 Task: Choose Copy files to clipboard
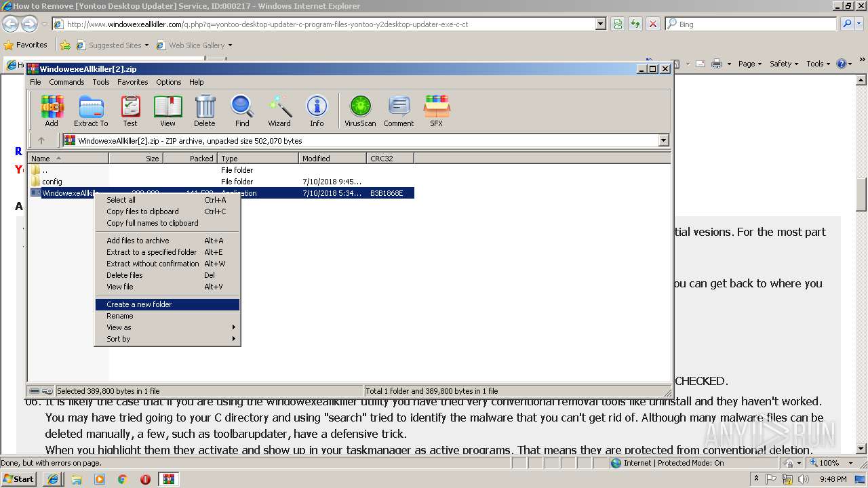click(x=167, y=211)
